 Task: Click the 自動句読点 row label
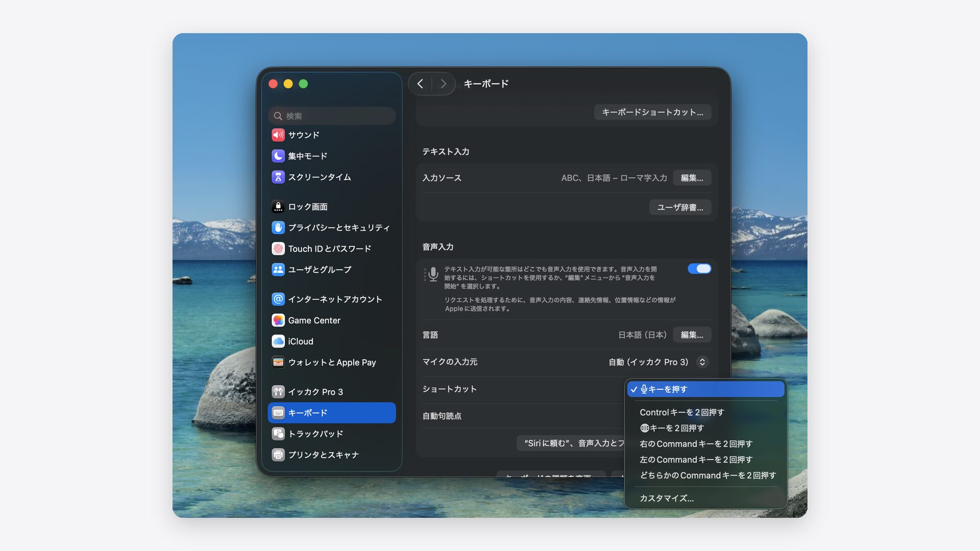(442, 416)
